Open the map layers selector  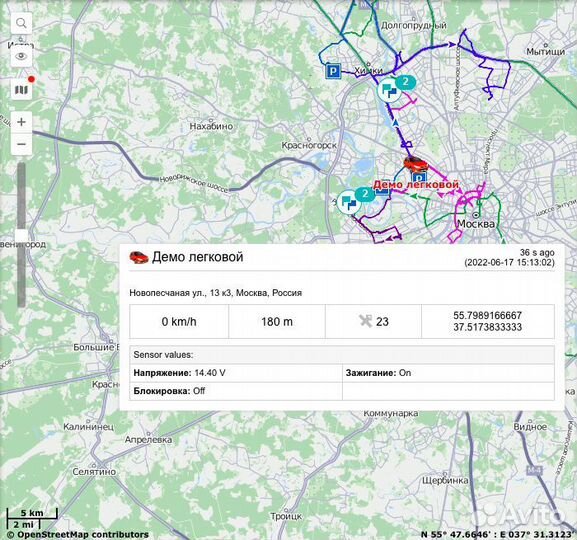(21, 89)
